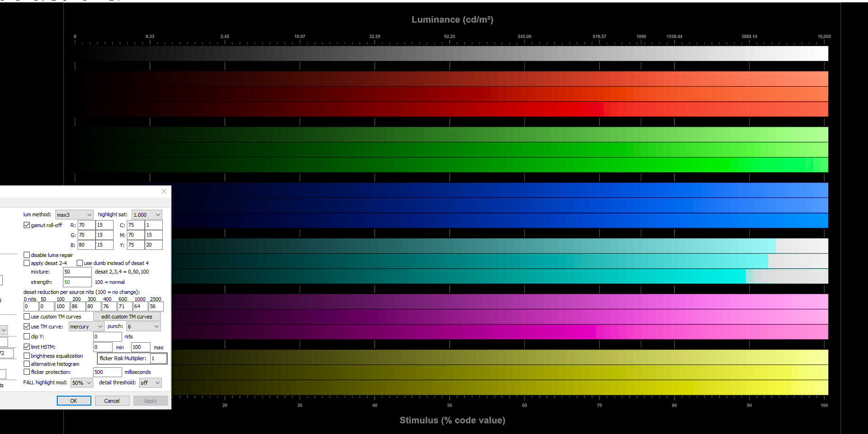Turn on brightness equalization
The image size is (868, 434).
click(27, 356)
